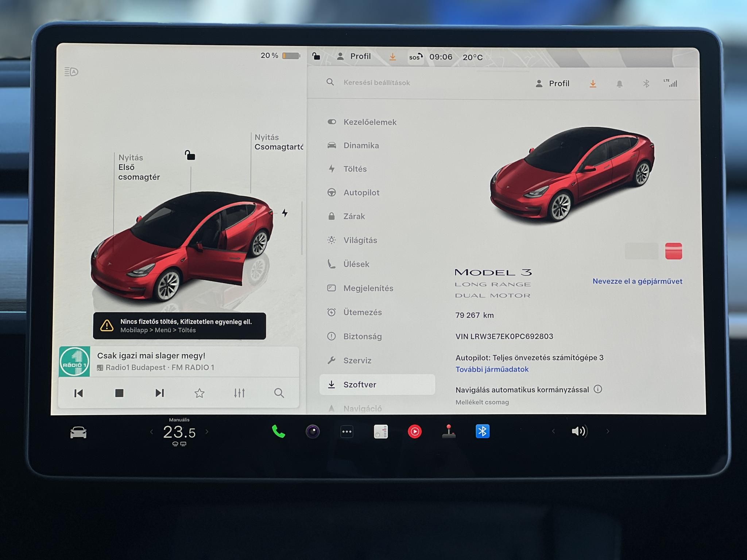Open Bluetooth icon in settings header
Image resolution: width=747 pixels, height=560 pixels.
point(646,84)
